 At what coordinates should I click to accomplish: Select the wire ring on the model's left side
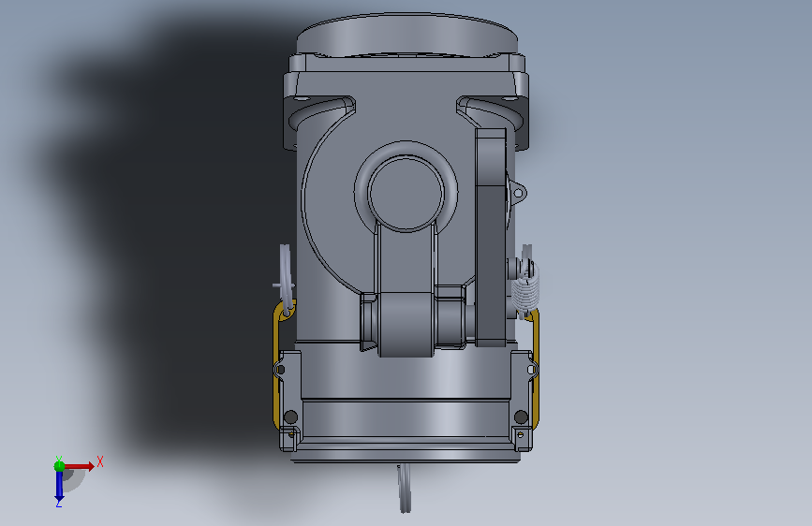click(x=286, y=280)
